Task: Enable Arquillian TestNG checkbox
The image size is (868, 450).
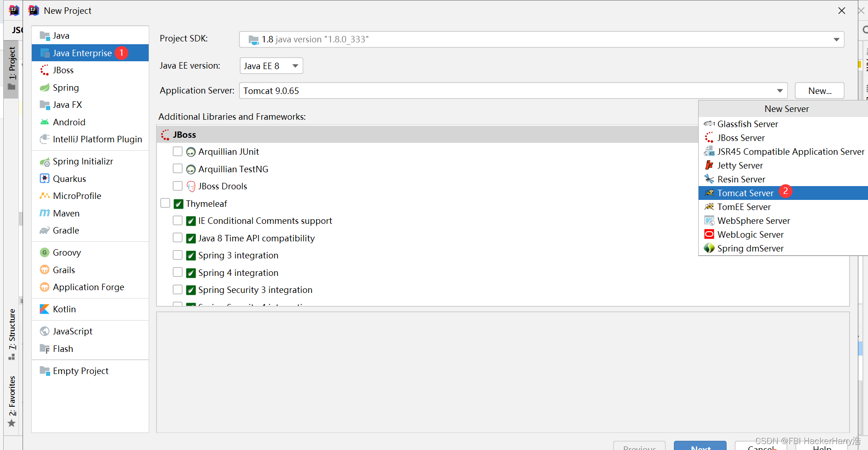Action: 178,169
